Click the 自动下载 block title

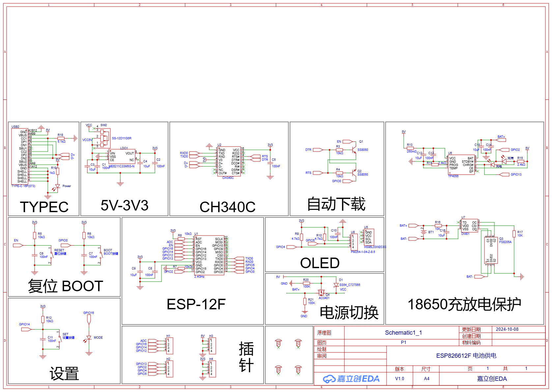pos(336,204)
